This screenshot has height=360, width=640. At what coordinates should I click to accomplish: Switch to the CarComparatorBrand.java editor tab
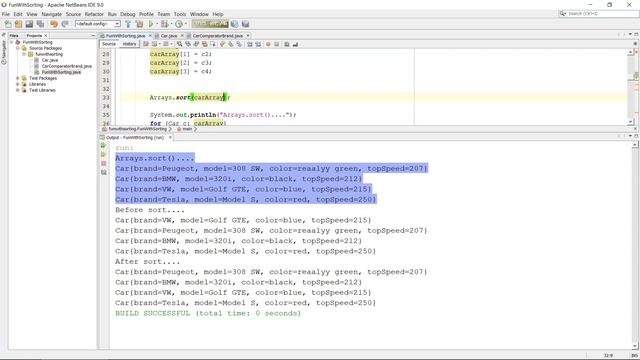[217, 36]
